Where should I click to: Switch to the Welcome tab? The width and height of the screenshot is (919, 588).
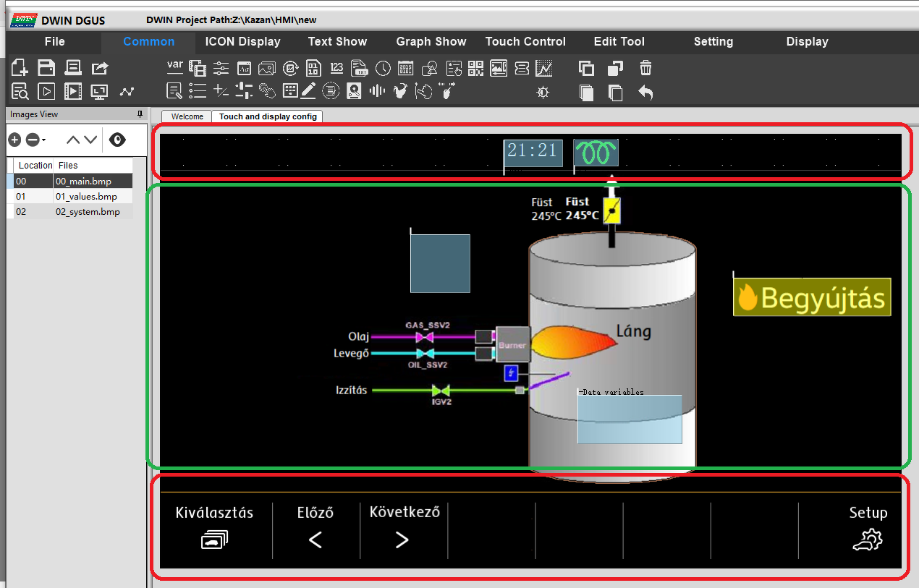tap(187, 116)
